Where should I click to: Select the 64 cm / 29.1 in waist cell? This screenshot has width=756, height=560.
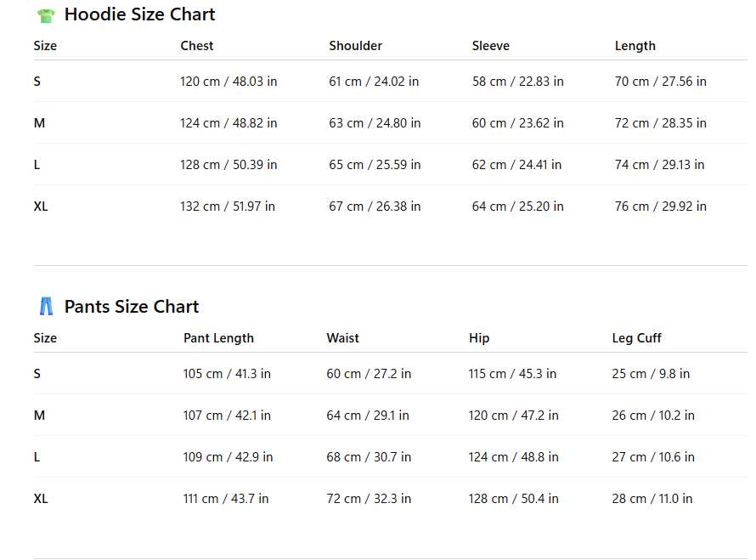tap(368, 416)
